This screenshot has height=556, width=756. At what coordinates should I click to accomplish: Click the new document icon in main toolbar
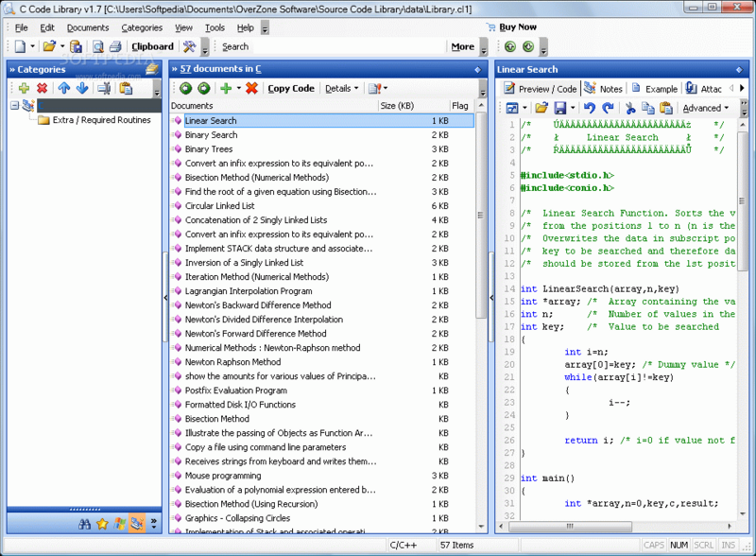[20, 46]
